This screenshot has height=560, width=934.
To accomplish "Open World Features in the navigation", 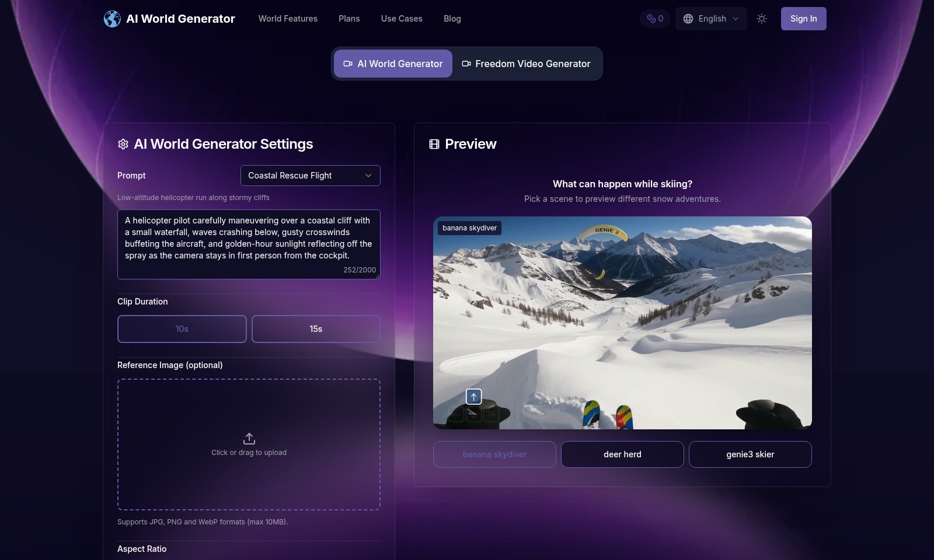I will [288, 19].
